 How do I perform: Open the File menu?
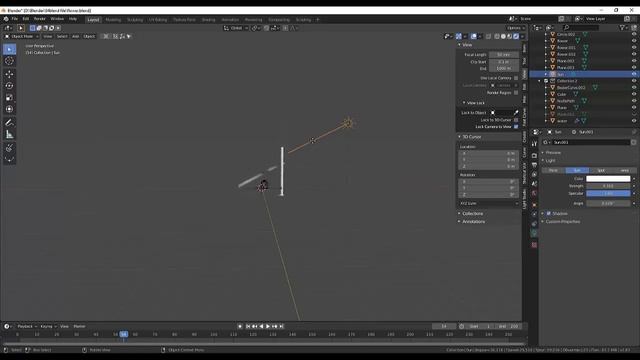pos(14,19)
